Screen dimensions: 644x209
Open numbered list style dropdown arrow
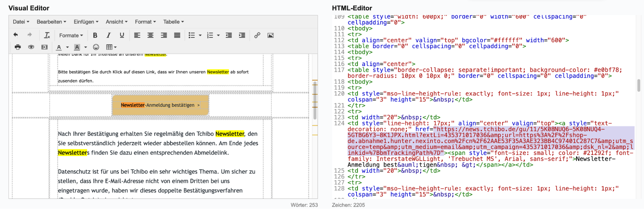pyautogui.click(x=218, y=35)
